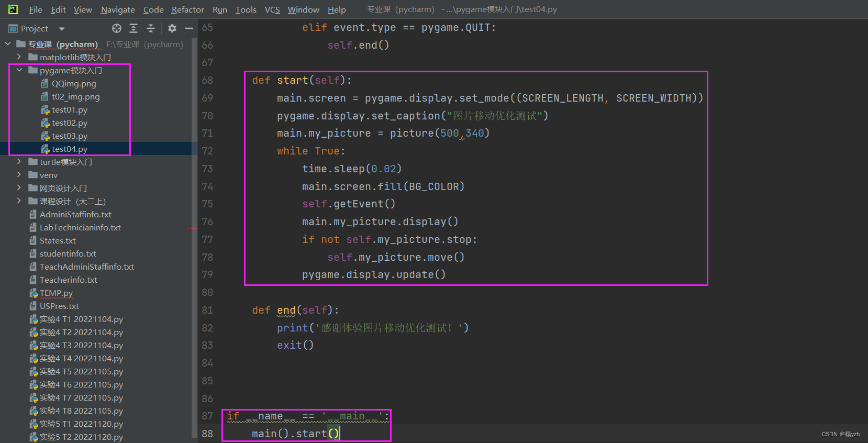
Task: Open the Help menu
Action: 337,9
